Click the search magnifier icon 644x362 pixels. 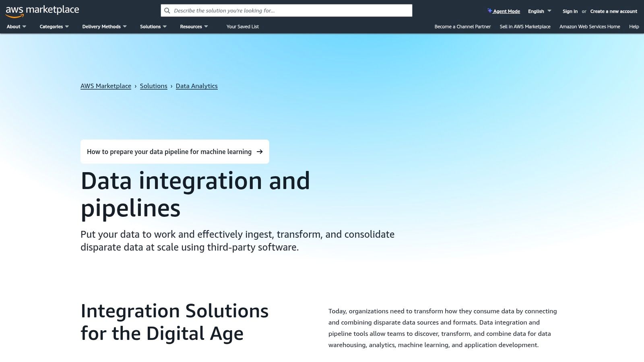click(x=167, y=10)
